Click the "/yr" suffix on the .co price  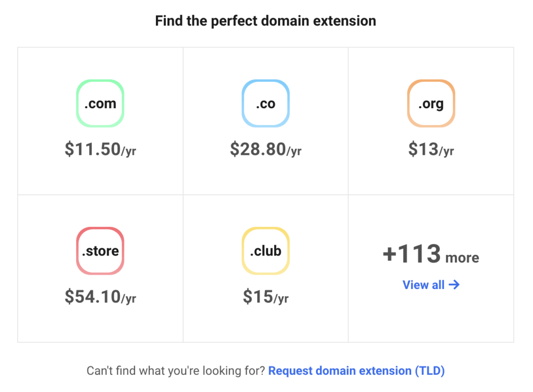pyautogui.click(x=294, y=151)
